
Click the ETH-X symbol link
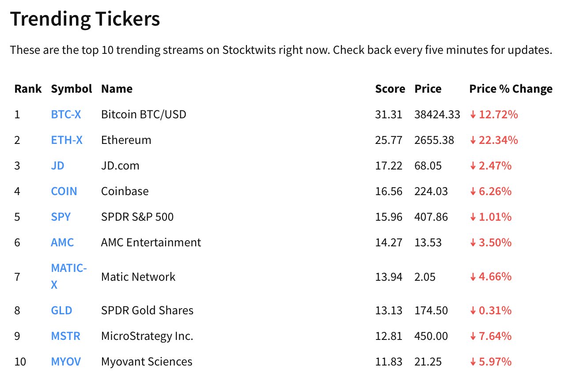tap(67, 140)
